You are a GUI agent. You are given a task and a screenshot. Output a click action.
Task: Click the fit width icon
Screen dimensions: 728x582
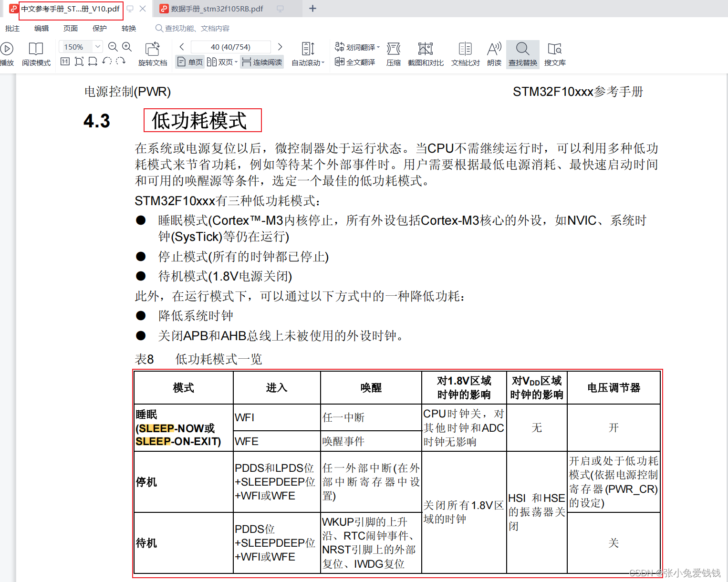click(93, 61)
